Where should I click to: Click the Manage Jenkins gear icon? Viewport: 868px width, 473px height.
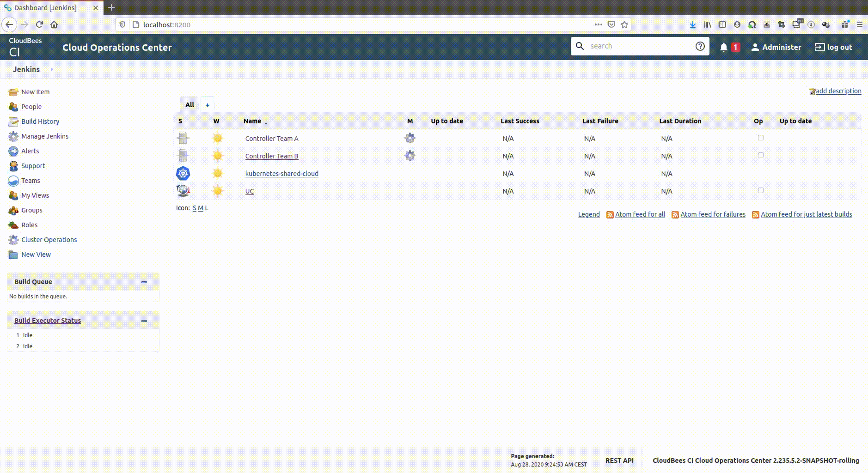click(x=13, y=136)
